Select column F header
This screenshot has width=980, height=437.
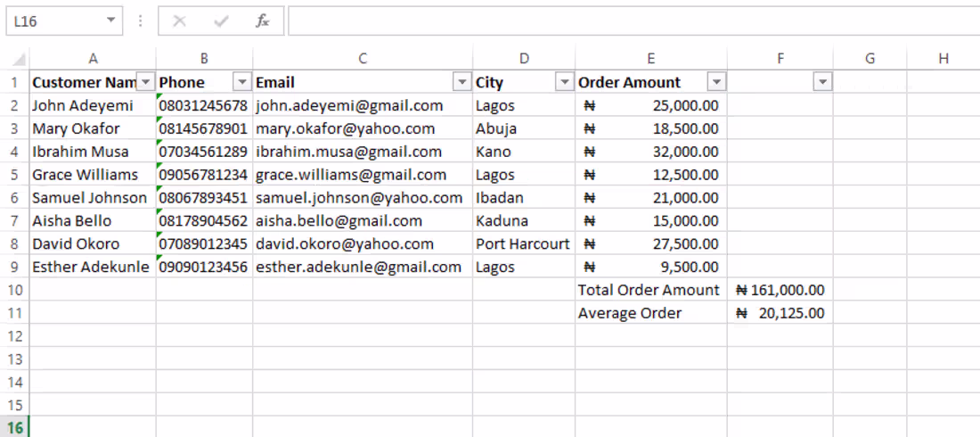[x=780, y=59]
